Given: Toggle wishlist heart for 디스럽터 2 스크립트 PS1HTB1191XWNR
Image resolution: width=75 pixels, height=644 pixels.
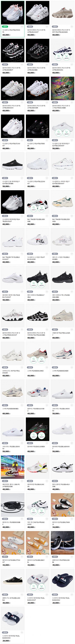Looking at the screenshot, I should click(47, 254).
